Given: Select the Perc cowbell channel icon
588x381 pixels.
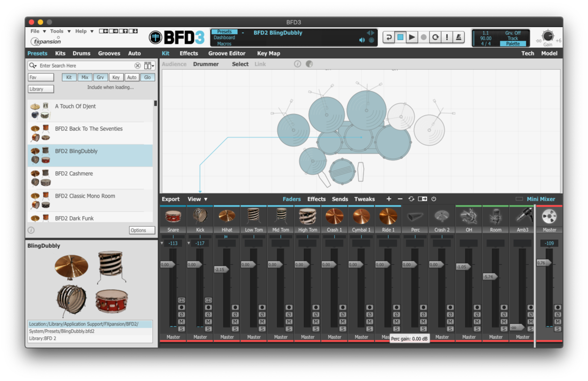Looking at the screenshot, I should [x=415, y=216].
